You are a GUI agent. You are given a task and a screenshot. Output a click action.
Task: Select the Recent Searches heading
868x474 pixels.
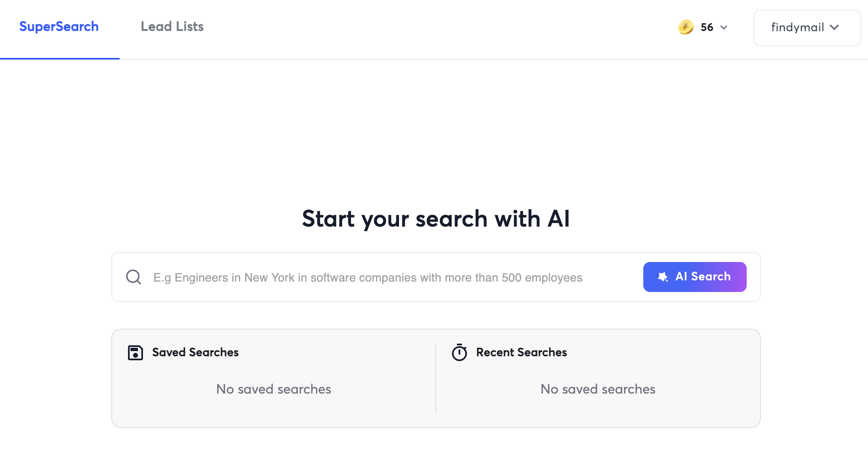coord(521,352)
